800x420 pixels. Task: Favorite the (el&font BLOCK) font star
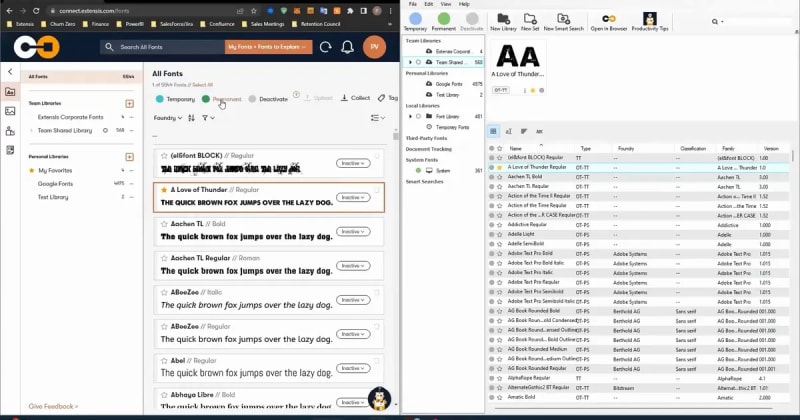point(164,156)
